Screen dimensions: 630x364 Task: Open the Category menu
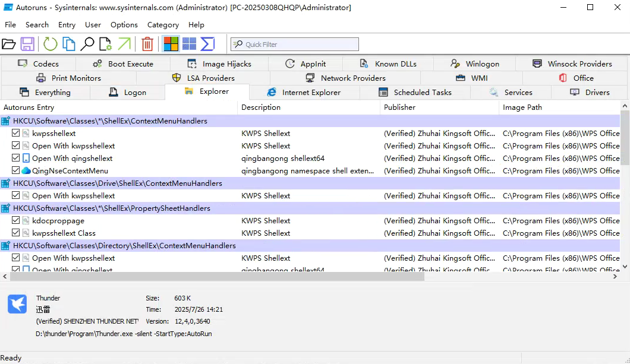[163, 25]
